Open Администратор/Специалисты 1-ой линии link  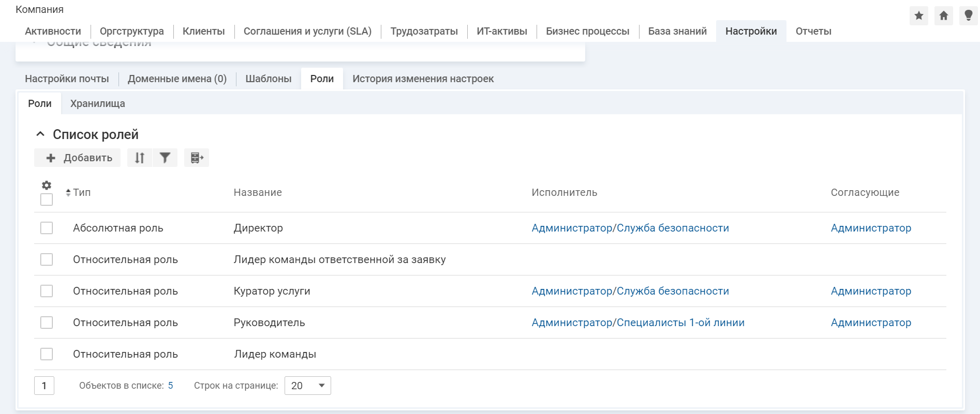637,323
